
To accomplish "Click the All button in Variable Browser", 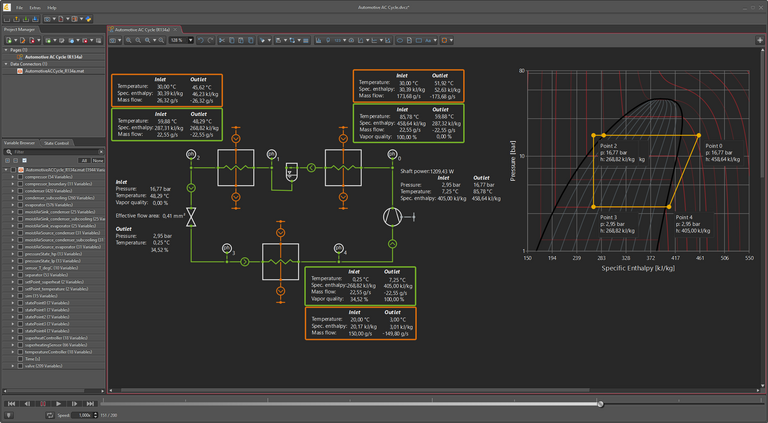I will [x=84, y=160].
